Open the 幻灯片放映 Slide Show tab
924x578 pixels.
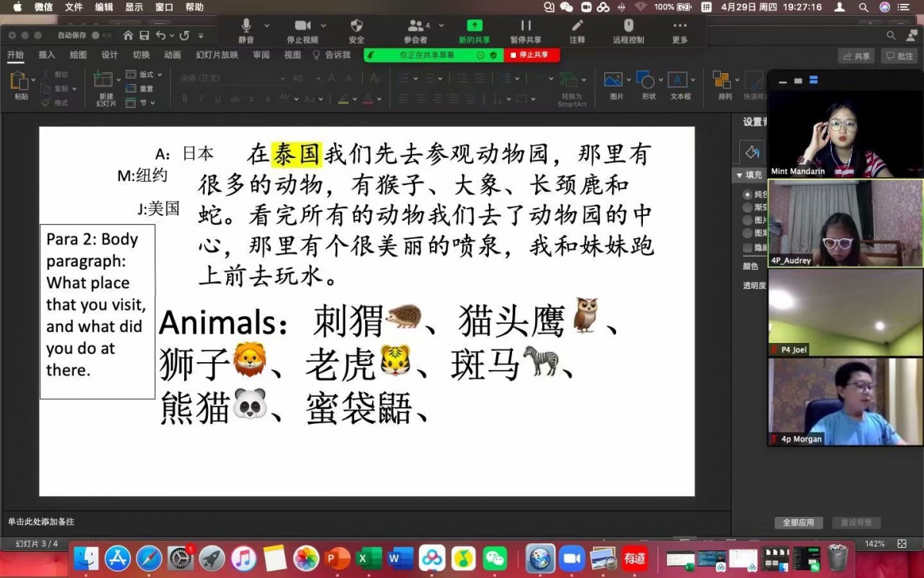(216, 55)
